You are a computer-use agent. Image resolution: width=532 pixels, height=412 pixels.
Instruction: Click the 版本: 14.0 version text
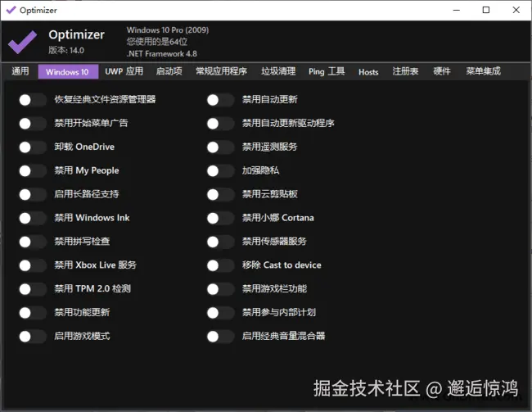(x=66, y=50)
